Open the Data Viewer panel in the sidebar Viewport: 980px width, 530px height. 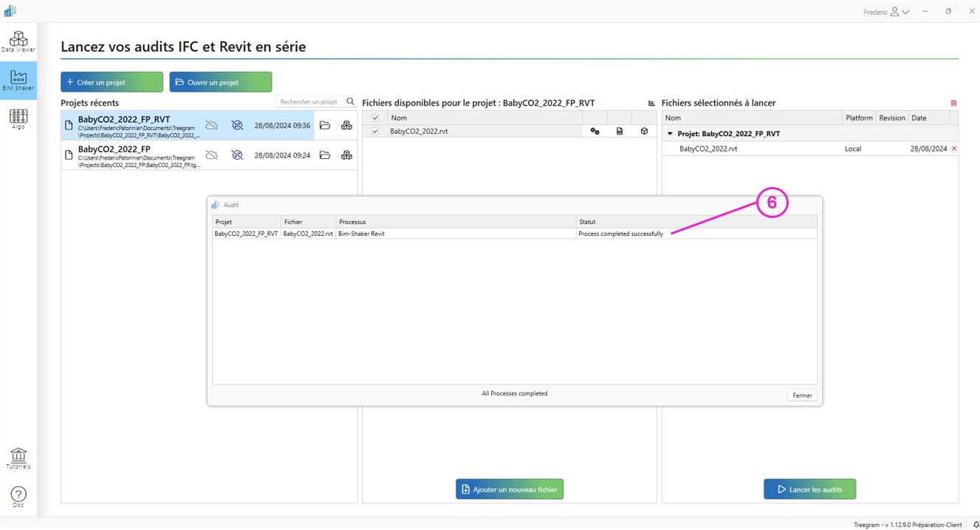click(18, 42)
